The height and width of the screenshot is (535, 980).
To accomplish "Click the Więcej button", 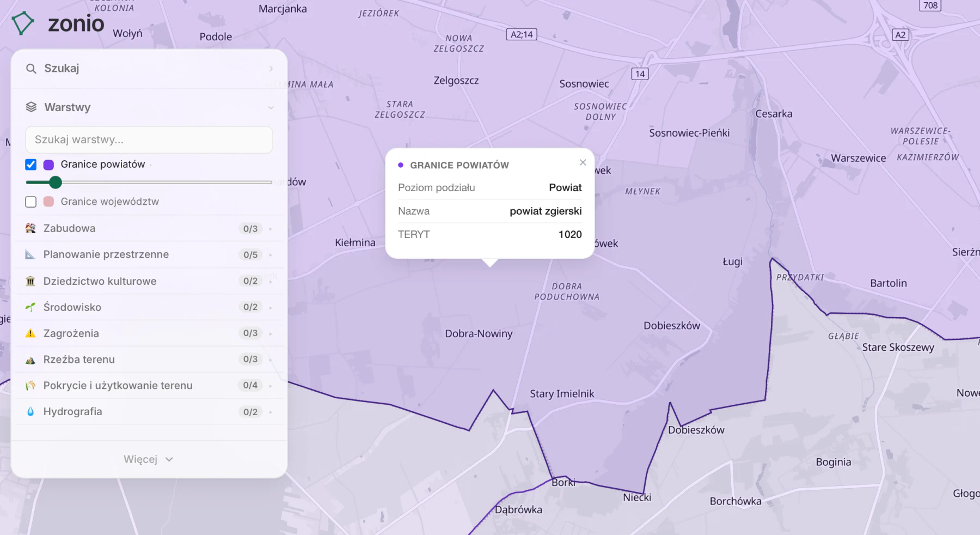I will 149,459.
